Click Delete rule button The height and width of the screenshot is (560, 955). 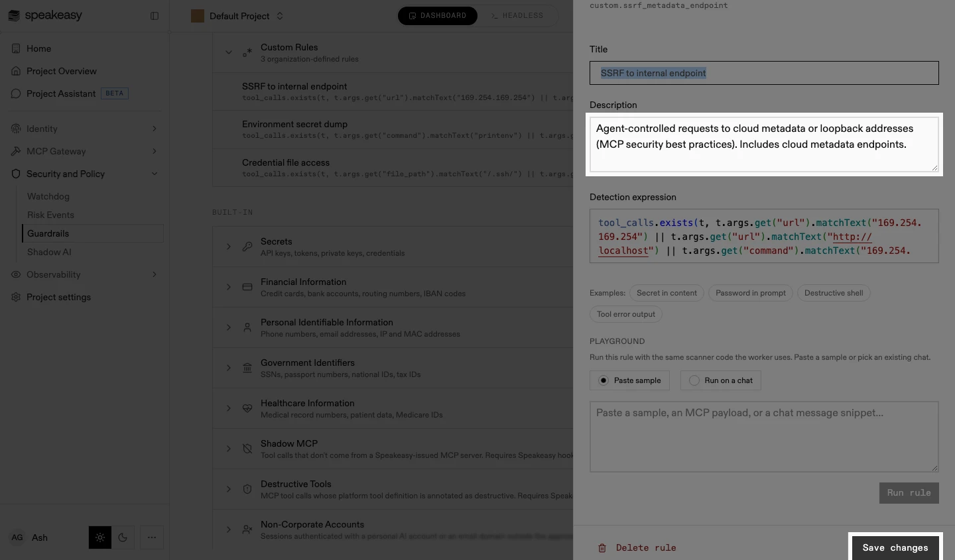click(x=637, y=547)
